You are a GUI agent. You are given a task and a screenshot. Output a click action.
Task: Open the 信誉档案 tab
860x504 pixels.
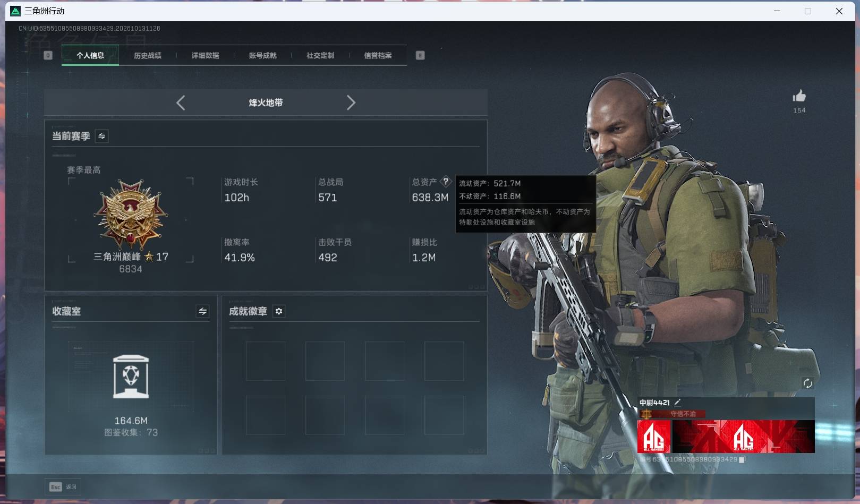(x=378, y=55)
